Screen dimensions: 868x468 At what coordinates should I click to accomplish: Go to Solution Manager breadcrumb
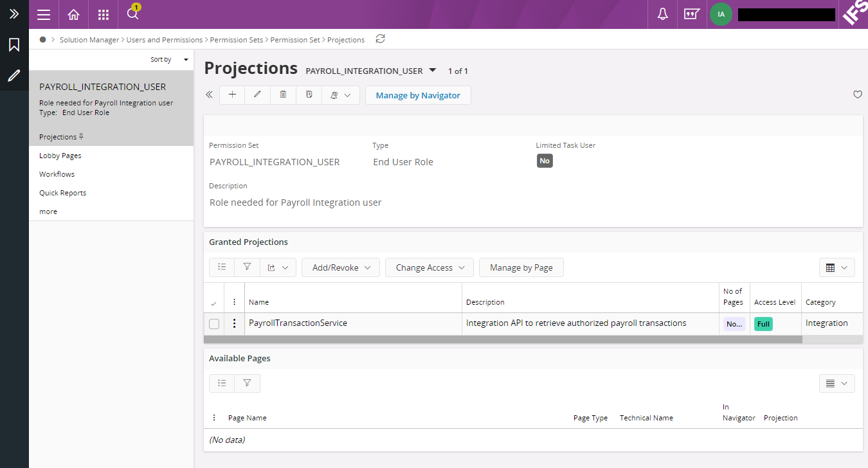tap(89, 40)
